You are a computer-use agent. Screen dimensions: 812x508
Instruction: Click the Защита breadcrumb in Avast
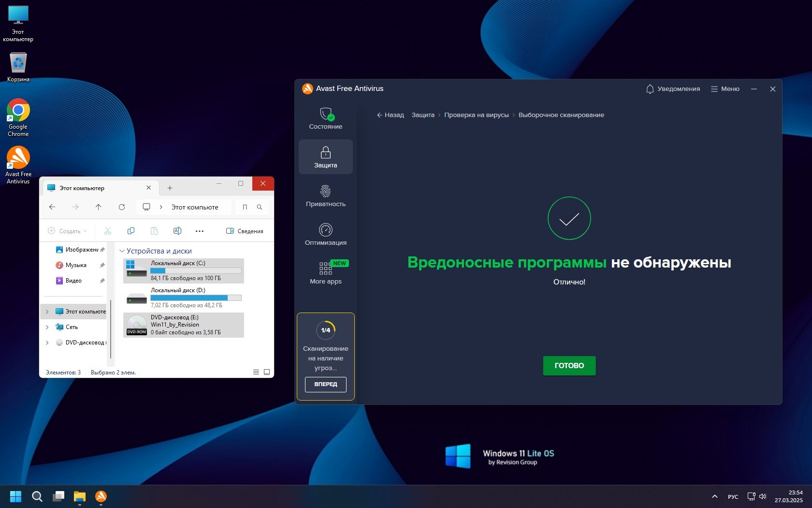click(423, 115)
